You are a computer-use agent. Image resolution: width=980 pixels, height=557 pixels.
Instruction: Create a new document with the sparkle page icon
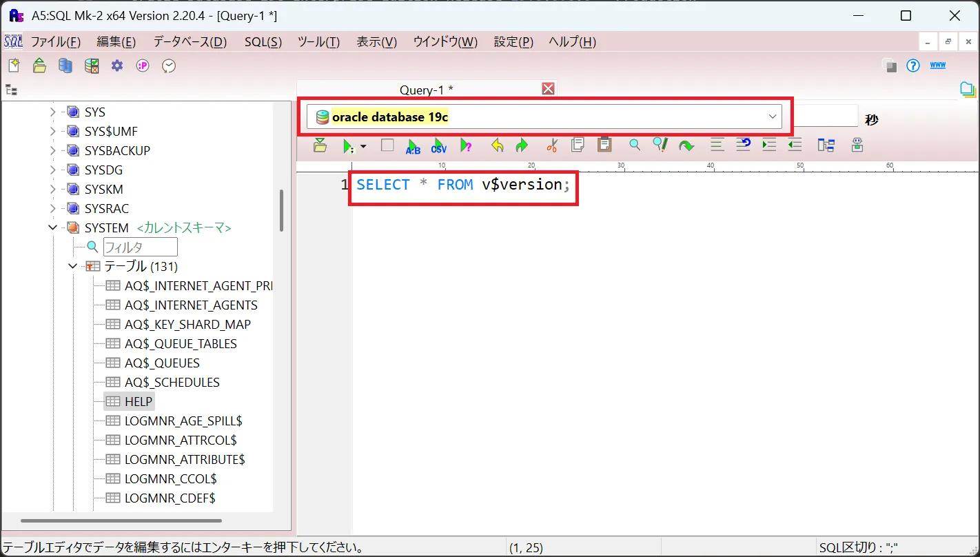point(14,65)
